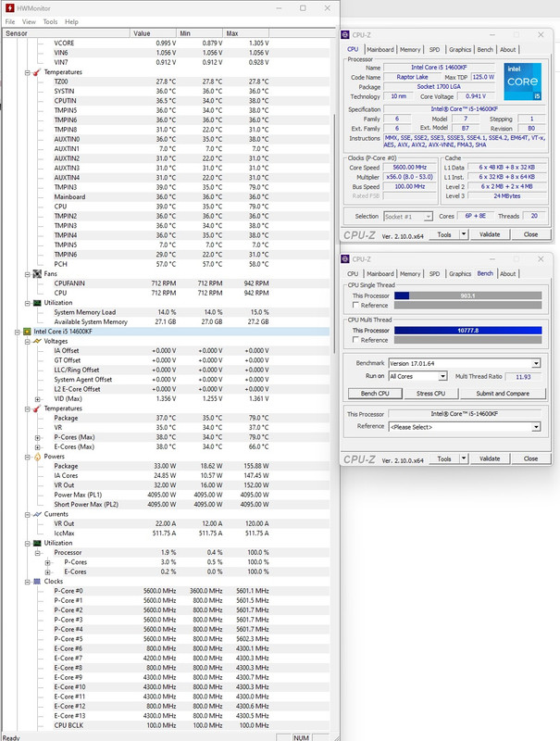Click the CPU-Z icon in top window title bar

(x=345, y=34)
